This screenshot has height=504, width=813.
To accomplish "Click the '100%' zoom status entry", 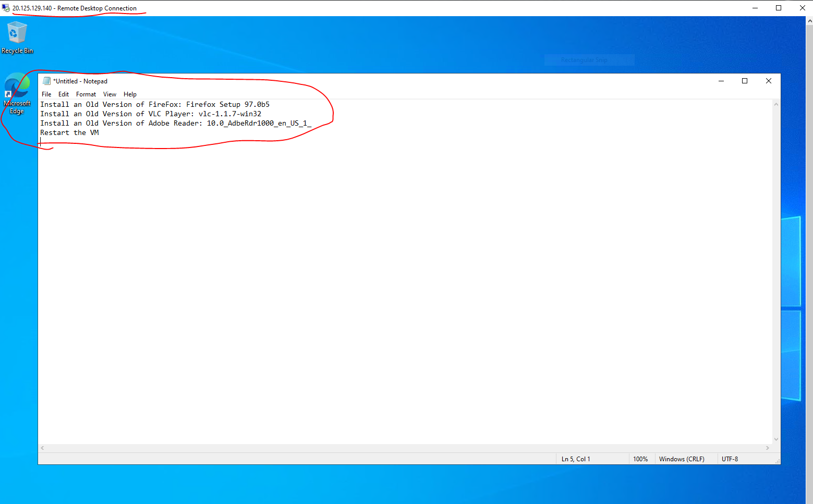I will coord(640,459).
